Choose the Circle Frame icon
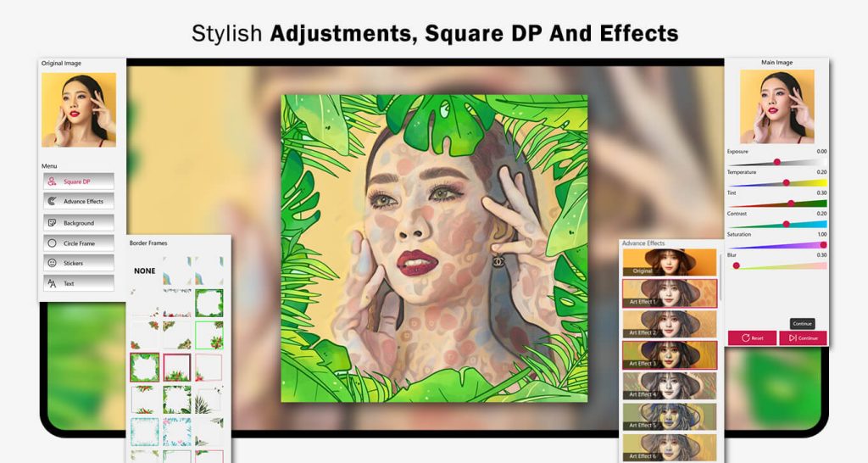Screen dimensions: 868x463 pos(52,243)
